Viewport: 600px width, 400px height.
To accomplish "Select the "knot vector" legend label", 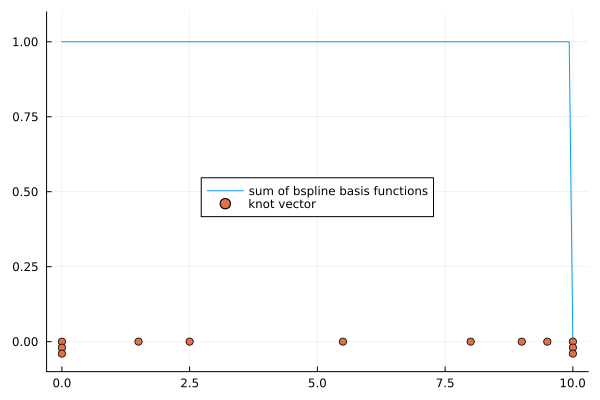I will point(282,204).
